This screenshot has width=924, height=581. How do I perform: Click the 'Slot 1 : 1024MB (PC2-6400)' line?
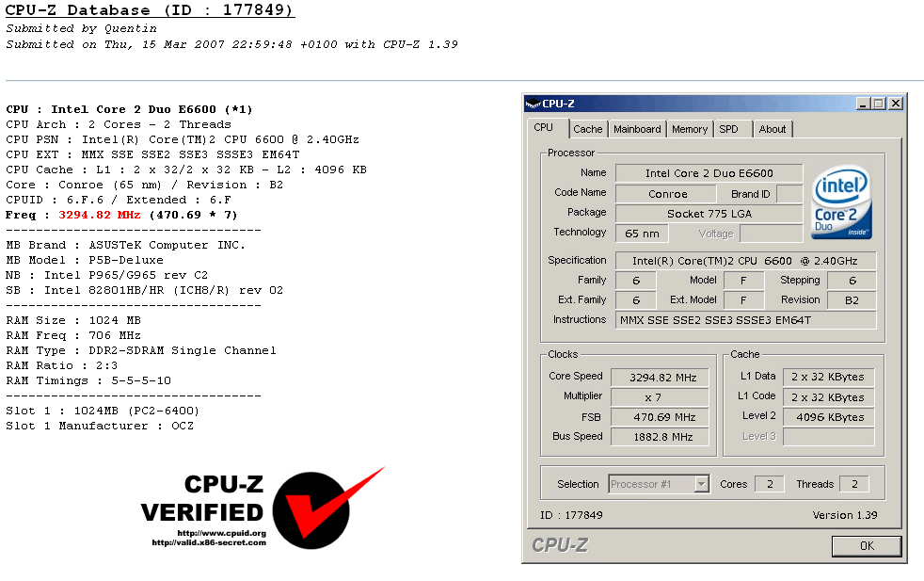(x=103, y=411)
